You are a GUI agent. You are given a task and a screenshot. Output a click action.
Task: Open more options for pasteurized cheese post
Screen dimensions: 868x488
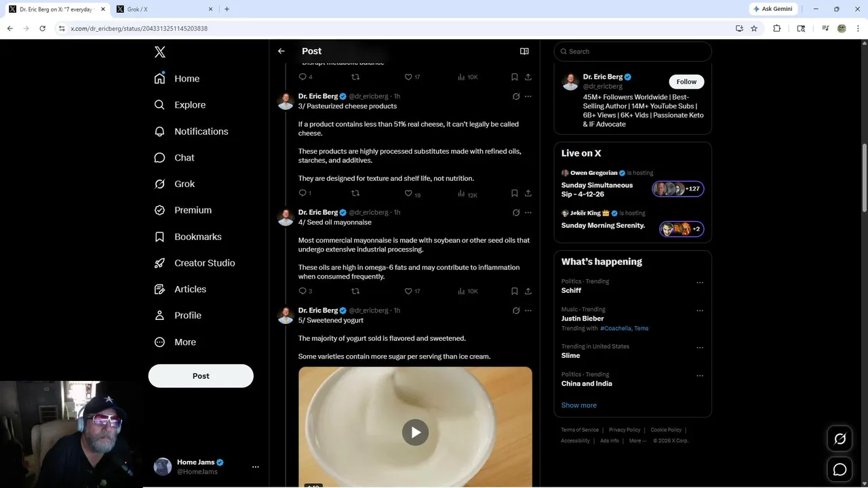(x=528, y=96)
